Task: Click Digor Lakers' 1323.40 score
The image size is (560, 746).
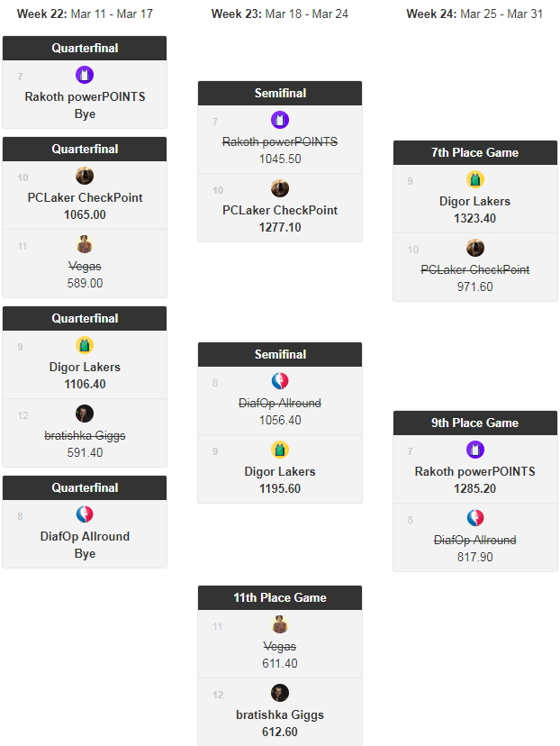Action: 475,218
